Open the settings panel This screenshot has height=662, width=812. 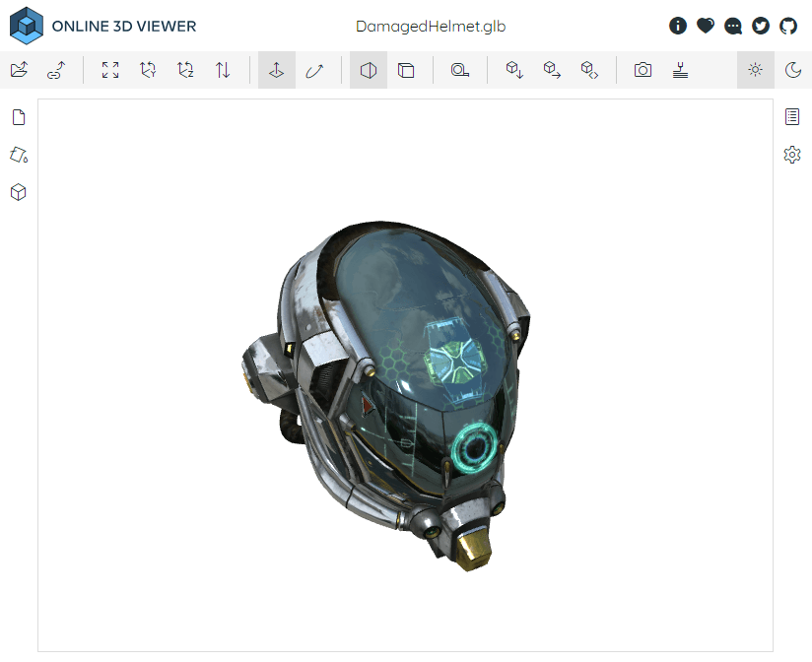coord(792,155)
